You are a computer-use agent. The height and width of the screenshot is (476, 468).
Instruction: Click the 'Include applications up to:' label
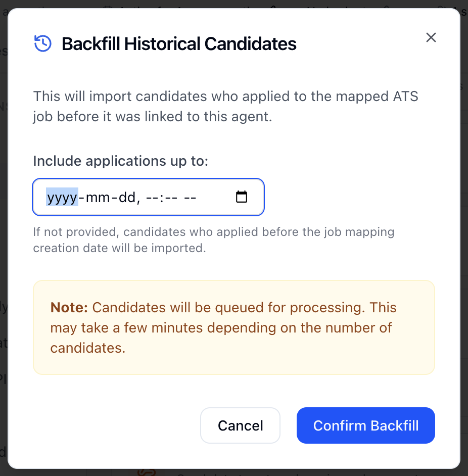point(121,161)
